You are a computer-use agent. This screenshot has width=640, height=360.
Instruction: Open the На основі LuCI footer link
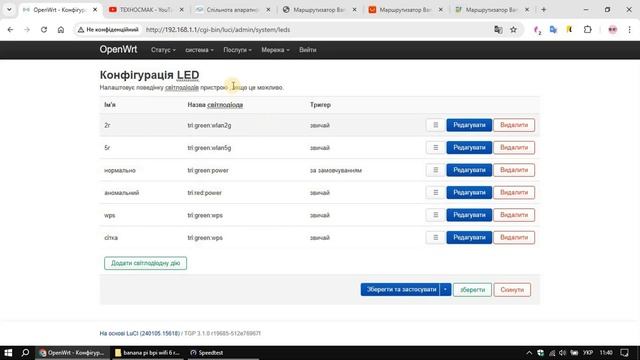point(140,333)
